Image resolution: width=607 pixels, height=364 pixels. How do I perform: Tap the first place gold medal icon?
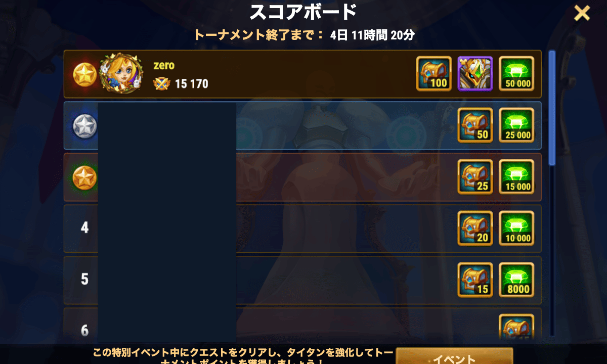pos(84,74)
